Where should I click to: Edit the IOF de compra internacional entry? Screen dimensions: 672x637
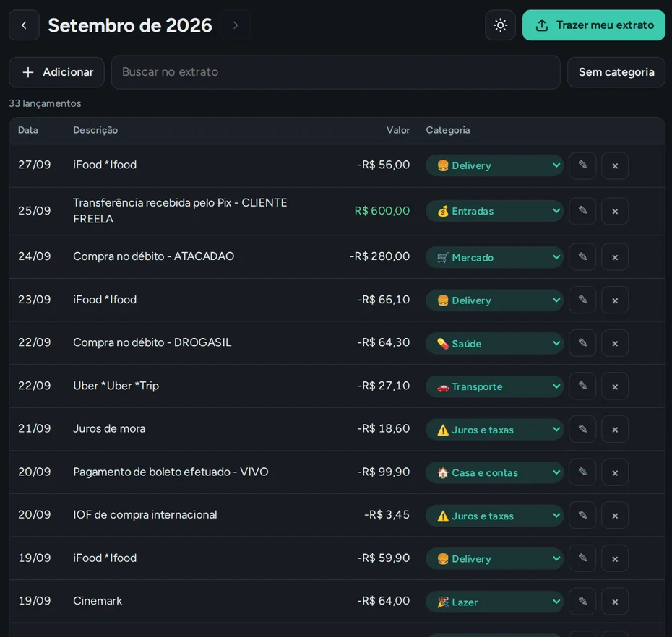[x=582, y=516]
